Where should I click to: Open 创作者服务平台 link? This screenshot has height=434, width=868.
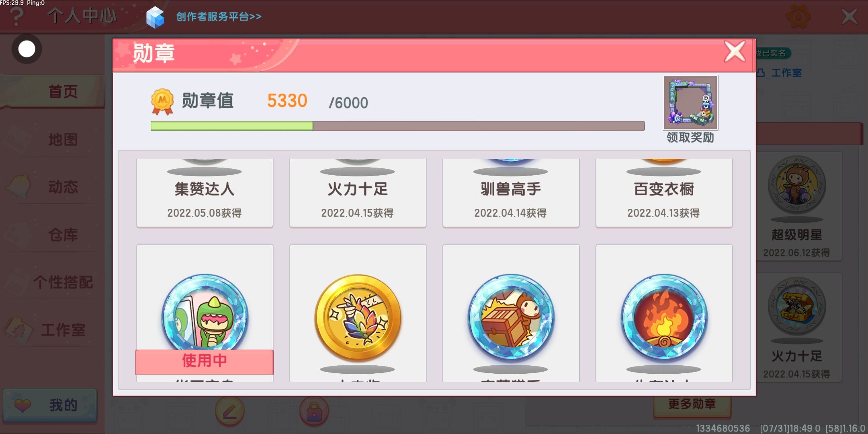pos(219,16)
